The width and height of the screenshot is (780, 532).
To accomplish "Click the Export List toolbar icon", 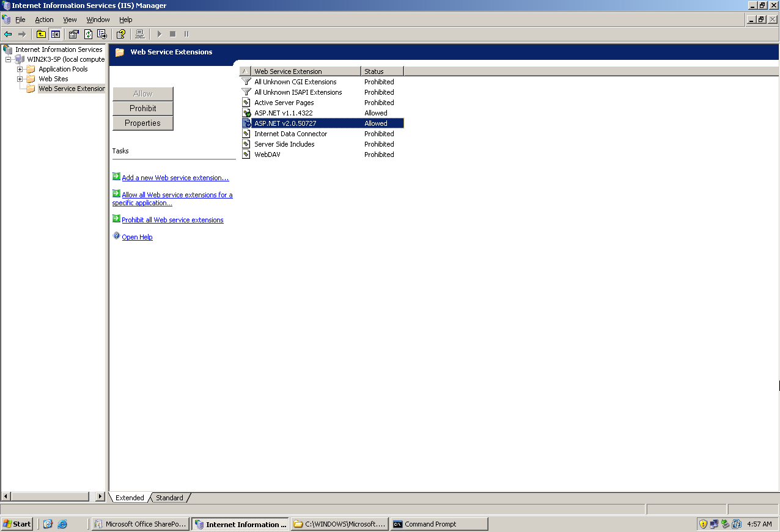I will pos(102,34).
